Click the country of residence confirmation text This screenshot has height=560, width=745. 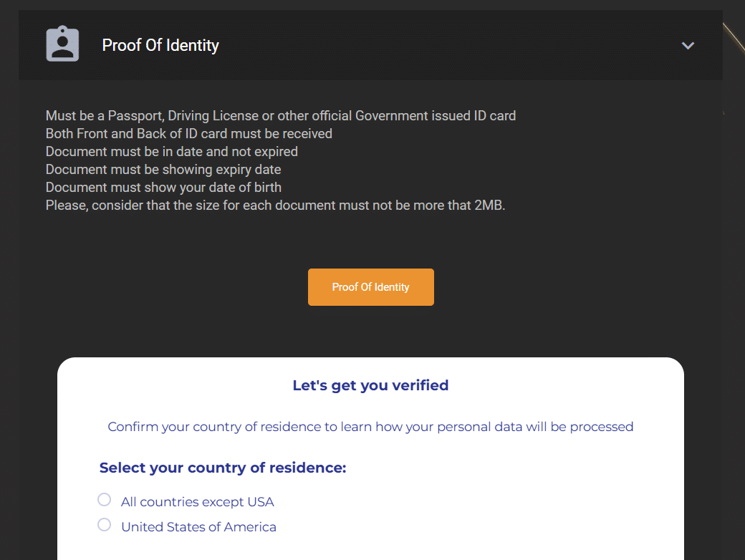coord(370,426)
